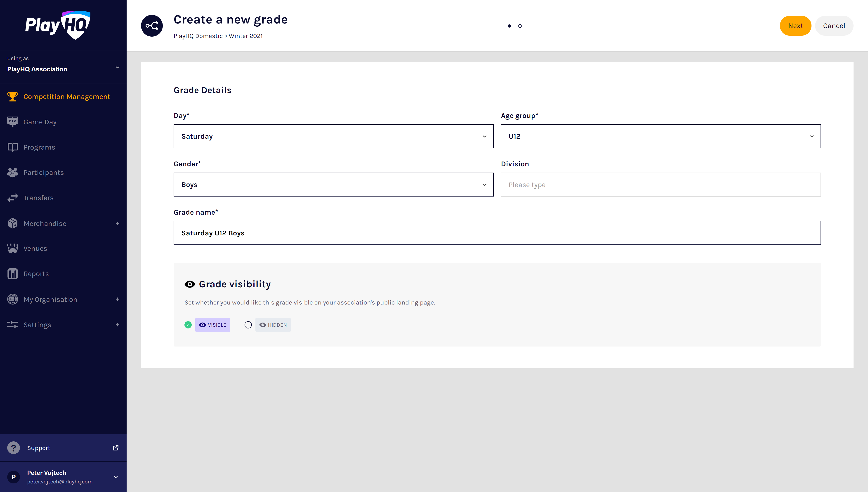Open the Reports section
This screenshot has width=868, height=492.
pyautogui.click(x=36, y=274)
